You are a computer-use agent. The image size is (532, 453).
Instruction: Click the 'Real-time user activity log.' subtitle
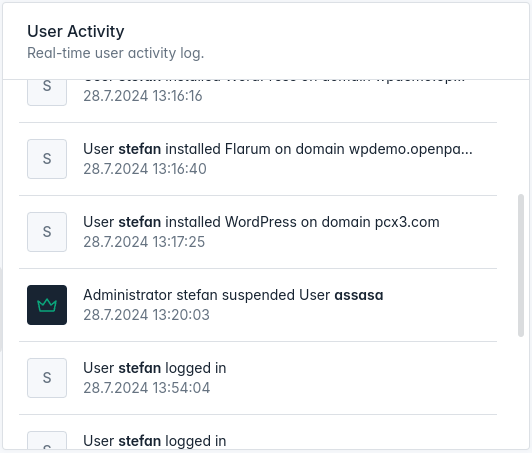pos(116,53)
